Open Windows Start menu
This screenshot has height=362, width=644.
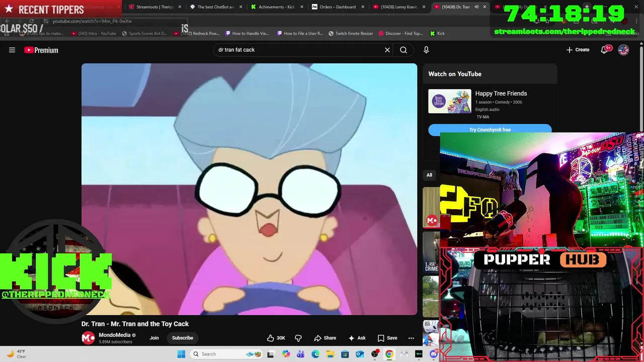pos(181,354)
